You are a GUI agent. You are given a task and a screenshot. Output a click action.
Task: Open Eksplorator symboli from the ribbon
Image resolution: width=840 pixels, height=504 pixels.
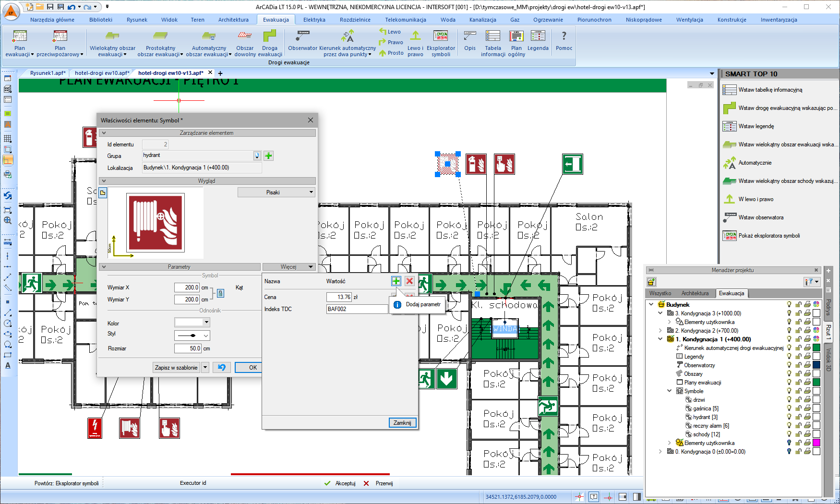[441, 43]
